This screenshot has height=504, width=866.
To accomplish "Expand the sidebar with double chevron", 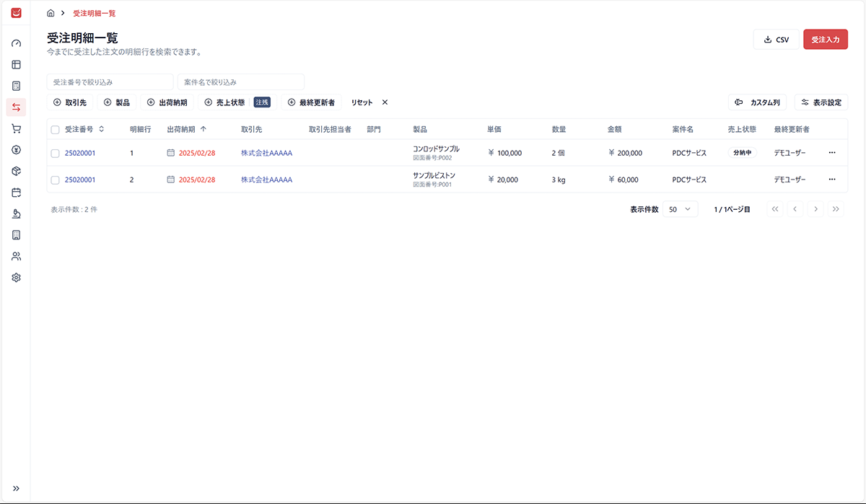I will pos(16,488).
